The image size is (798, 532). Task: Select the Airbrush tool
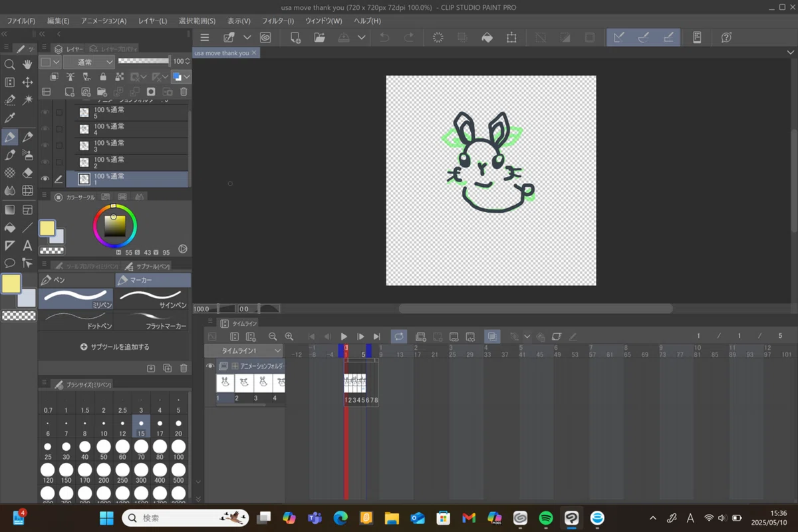tap(28, 155)
